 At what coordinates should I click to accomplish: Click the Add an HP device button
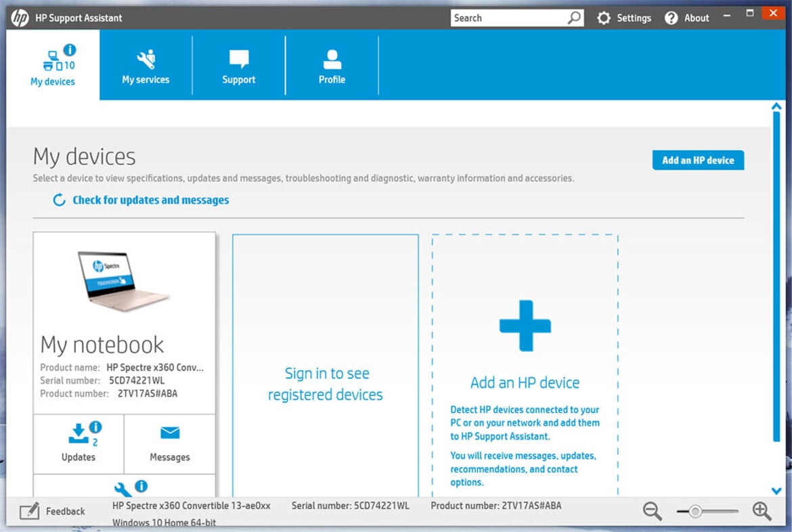point(698,160)
